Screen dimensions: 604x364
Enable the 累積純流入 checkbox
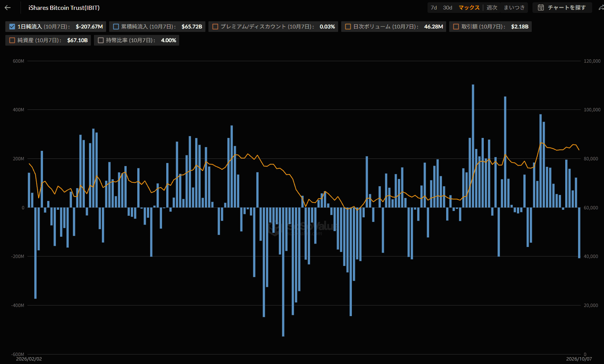pos(116,27)
